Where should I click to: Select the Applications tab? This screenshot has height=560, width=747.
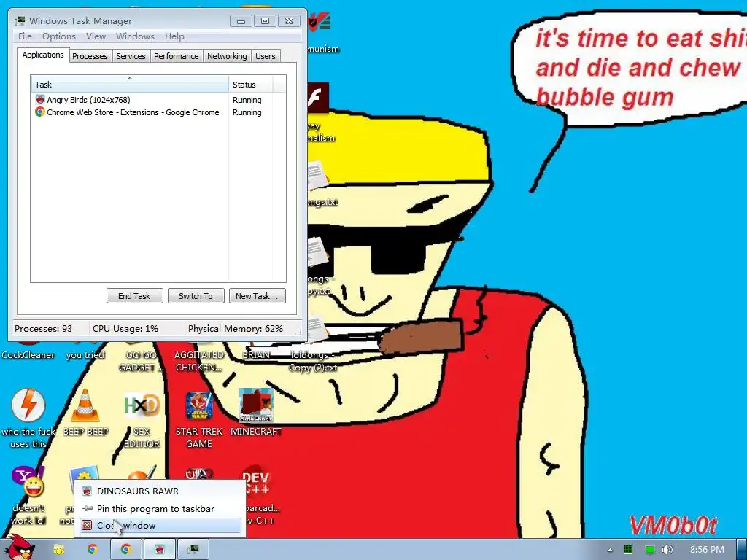click(x=43, y=55)
